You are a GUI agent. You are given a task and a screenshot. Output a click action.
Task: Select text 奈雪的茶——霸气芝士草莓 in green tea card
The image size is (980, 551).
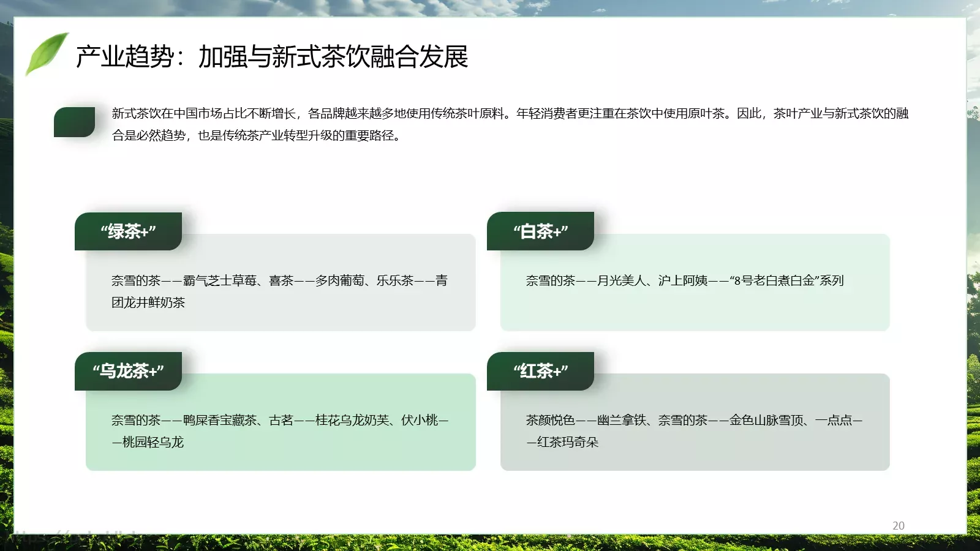click(184, 280)
